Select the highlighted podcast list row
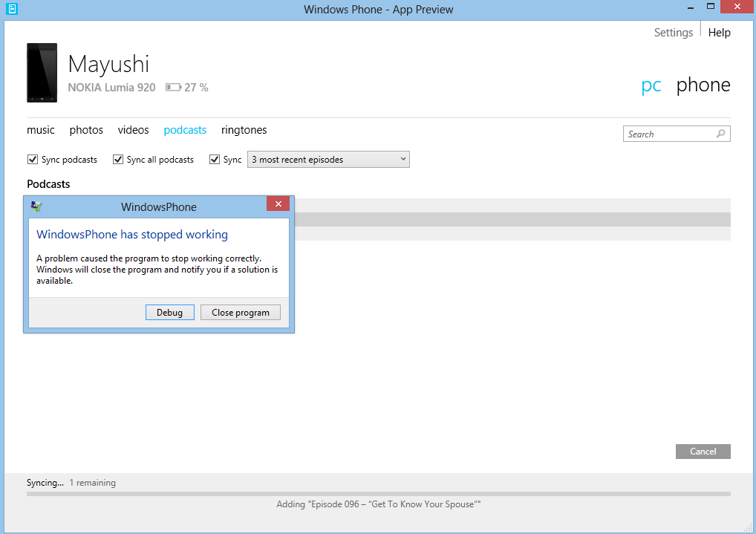This screenshot has width=756, height=534. point(512,220)
